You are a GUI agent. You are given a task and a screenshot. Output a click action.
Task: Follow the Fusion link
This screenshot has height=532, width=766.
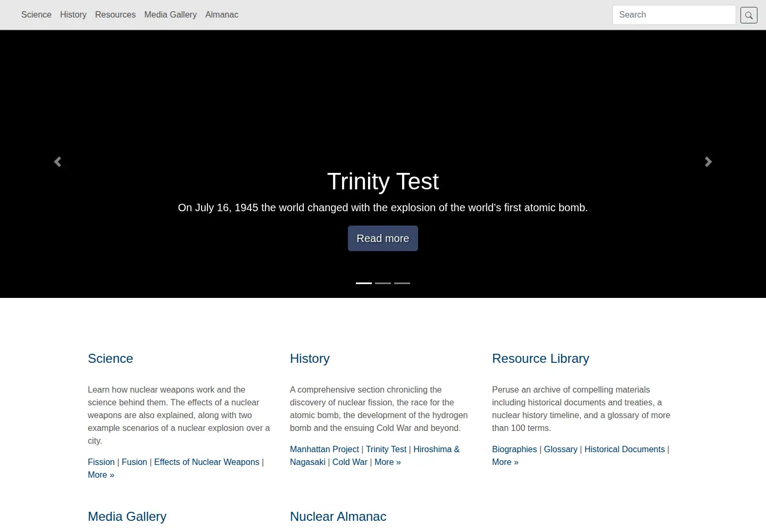pyautogui.click(x=135, y=462)
